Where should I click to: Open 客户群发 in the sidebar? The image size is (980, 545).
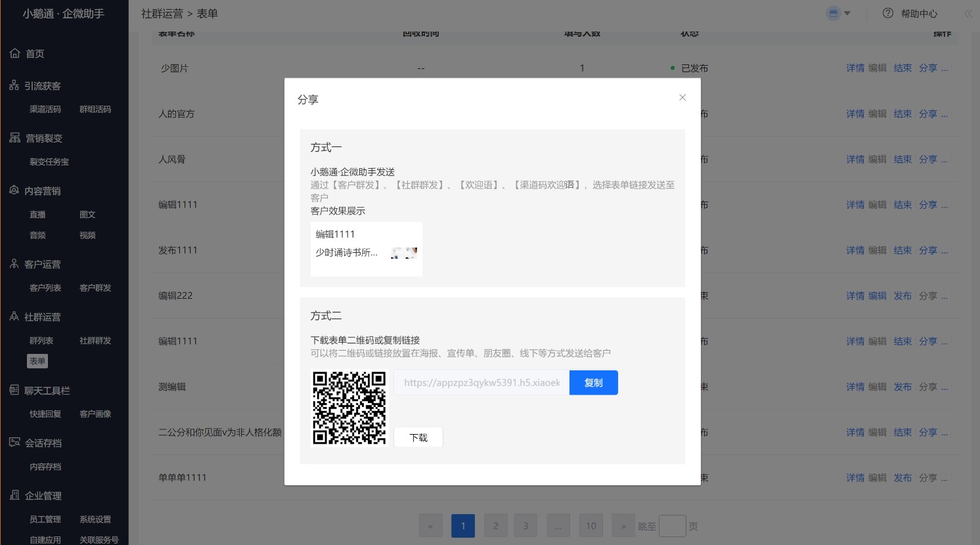[95, 288]
